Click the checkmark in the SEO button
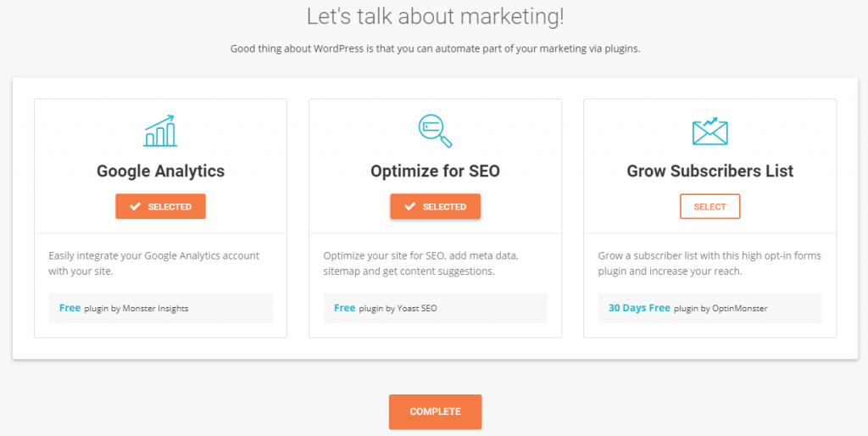This screenshot has width=868, height=436. tap(409, 207)
